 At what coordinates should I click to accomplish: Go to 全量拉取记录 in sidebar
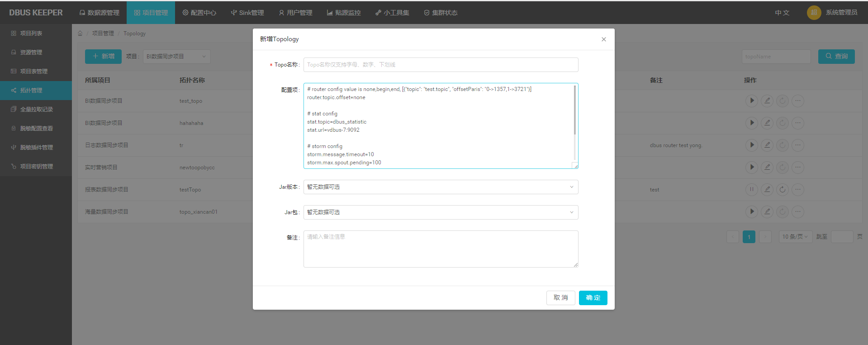36,110
